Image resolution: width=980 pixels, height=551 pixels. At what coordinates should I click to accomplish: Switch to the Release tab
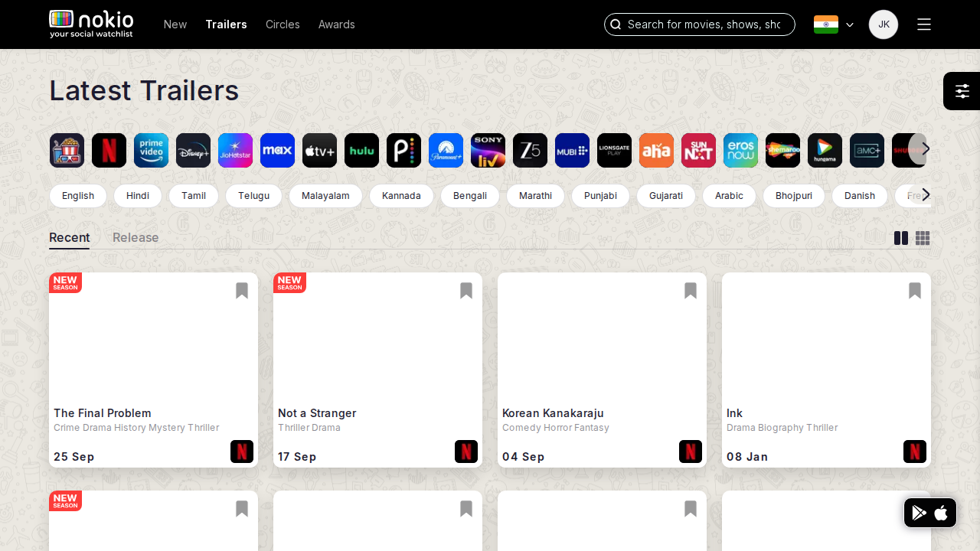(x=136, y=238)
